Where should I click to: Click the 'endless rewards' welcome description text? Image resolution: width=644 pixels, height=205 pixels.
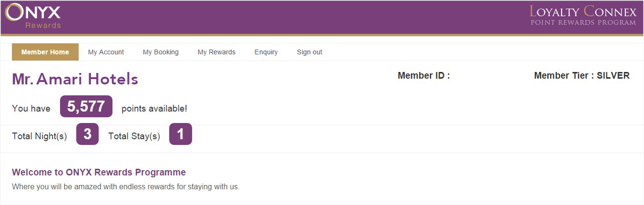[126, 186]
